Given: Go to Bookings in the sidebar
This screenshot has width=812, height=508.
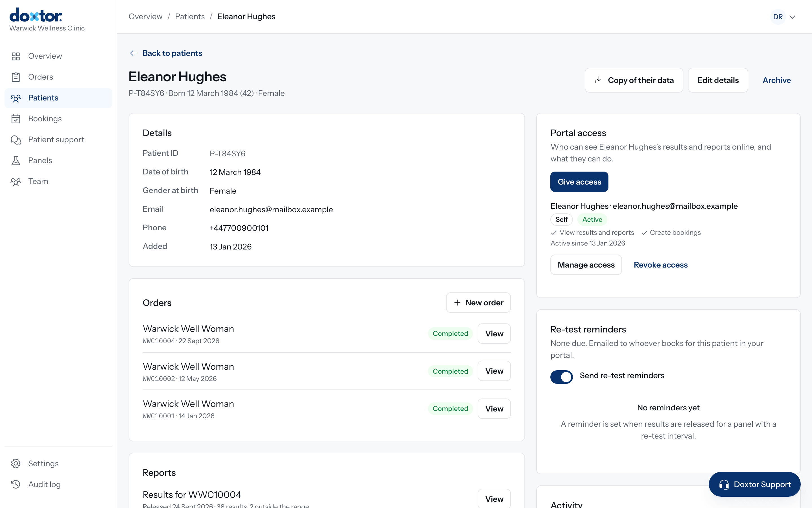Looking at the screenshot, I should pyautogui.click(x=58, y=119).
